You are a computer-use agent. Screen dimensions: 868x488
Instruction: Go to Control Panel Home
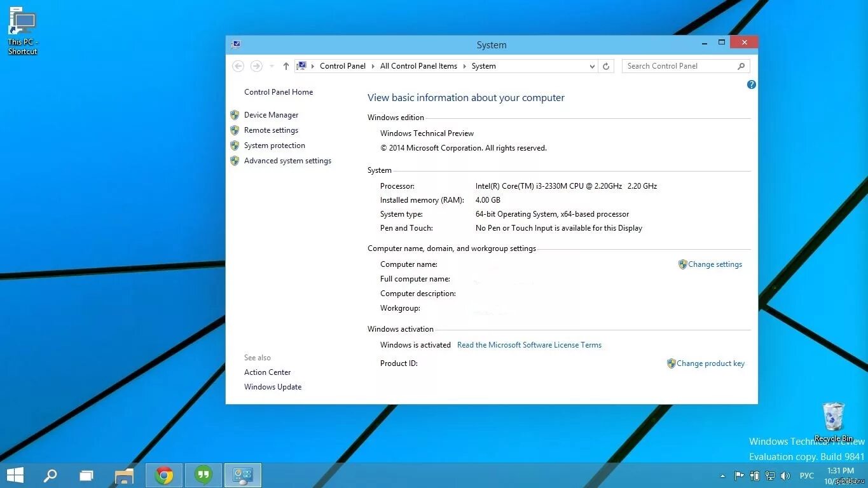click(279, 92)
